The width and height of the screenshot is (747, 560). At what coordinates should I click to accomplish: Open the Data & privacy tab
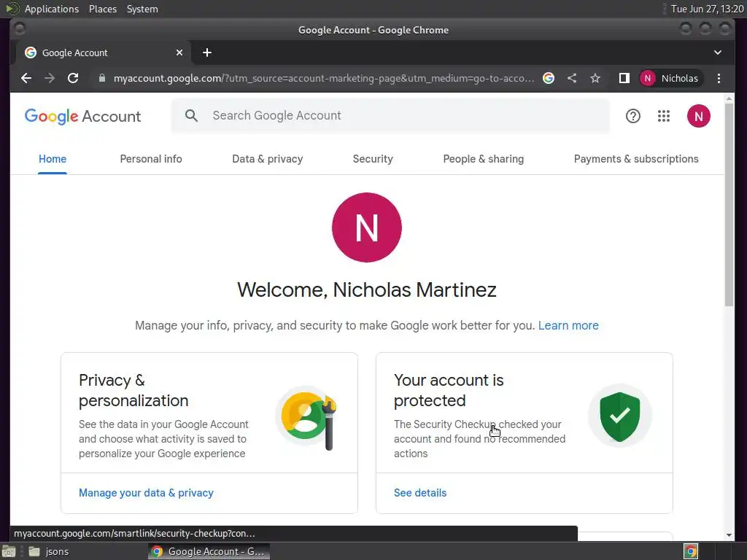tap(267, 159)
